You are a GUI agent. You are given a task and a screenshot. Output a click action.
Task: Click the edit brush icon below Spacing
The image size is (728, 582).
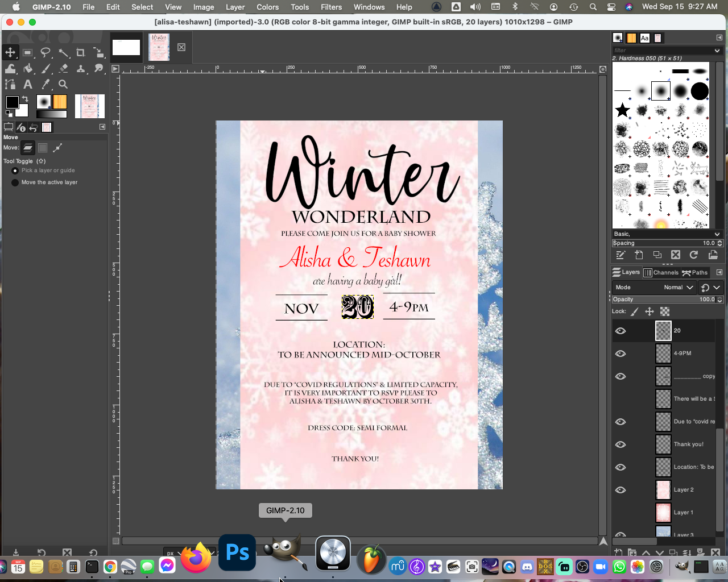621,255
